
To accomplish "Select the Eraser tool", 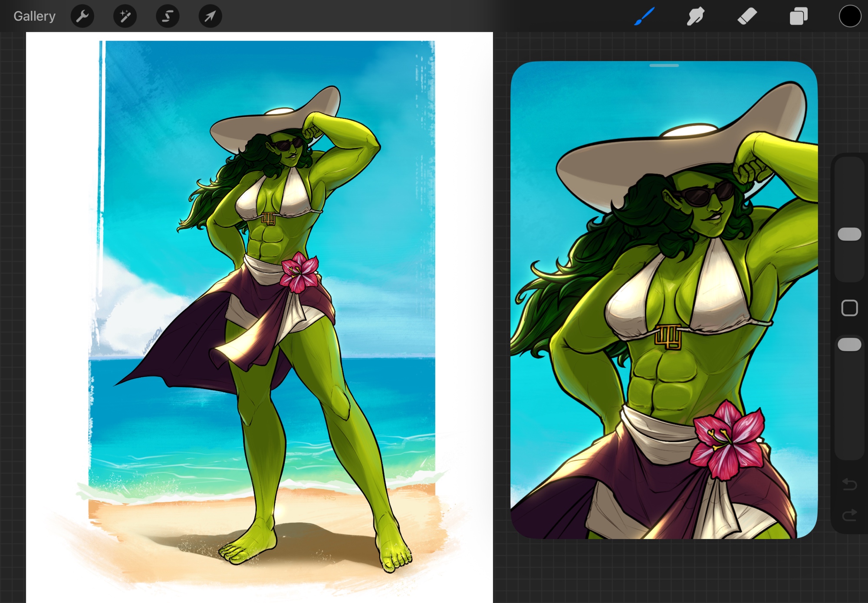I will (x=747, y=16).
